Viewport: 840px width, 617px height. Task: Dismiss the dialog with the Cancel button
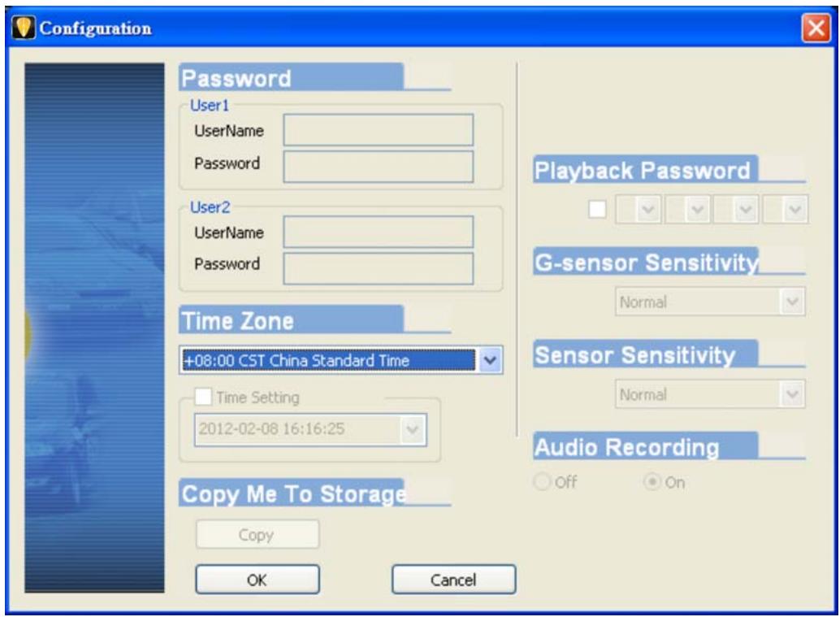[x=454, y=579]
